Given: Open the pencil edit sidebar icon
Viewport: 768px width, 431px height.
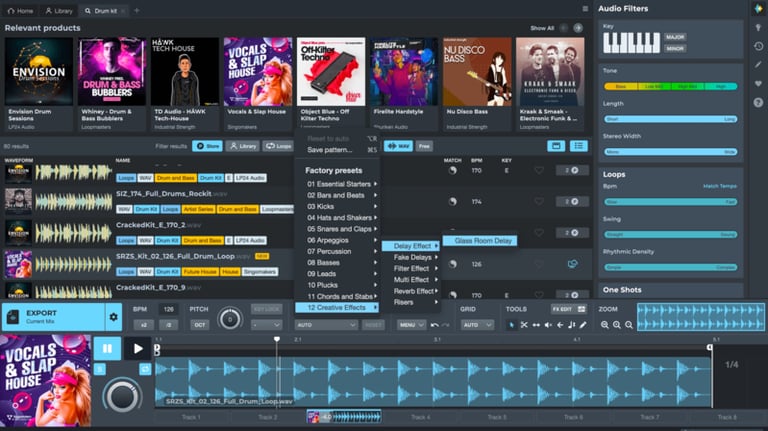Looking at the screenshot, I should coord(758,65).
